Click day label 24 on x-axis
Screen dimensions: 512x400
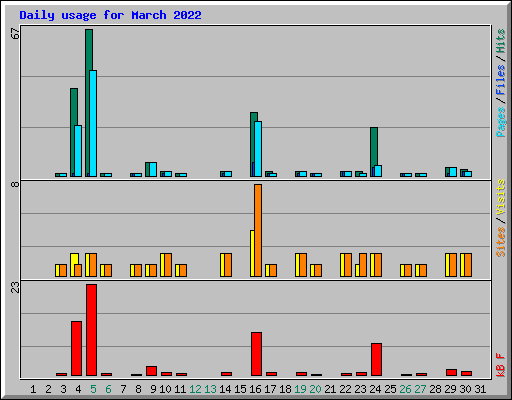point(375,389)
